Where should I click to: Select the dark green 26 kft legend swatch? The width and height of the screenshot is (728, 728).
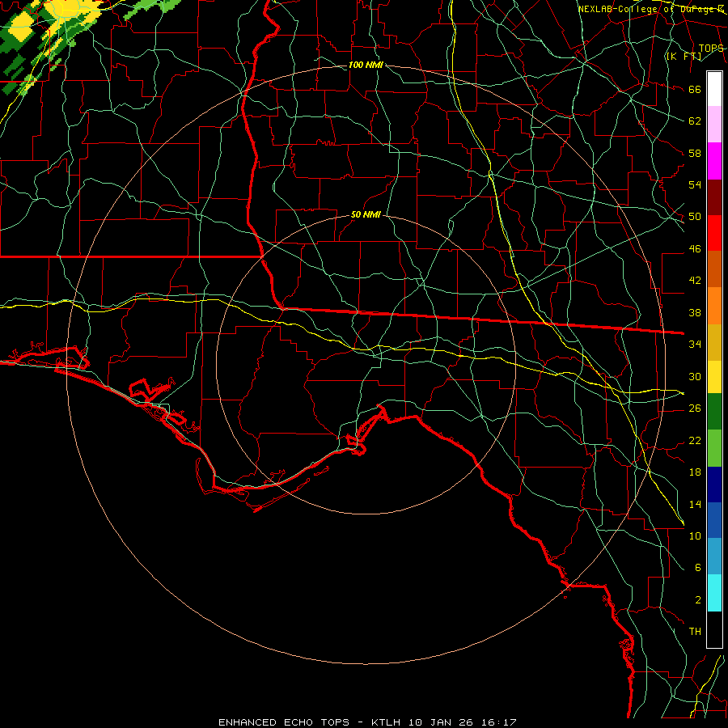[714, 412]
